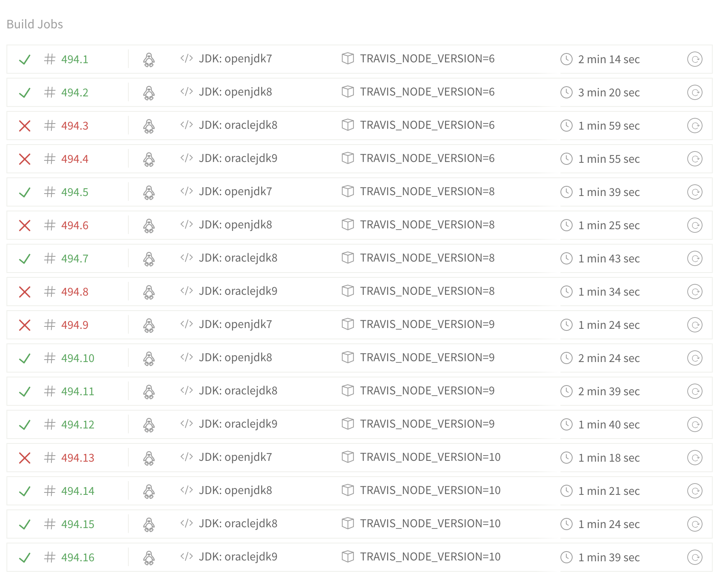Viewport: 720px width, 588px height.
Task: Click the code brackets icon beside JDK: openjdk7
Action: [x=186, y=59]
